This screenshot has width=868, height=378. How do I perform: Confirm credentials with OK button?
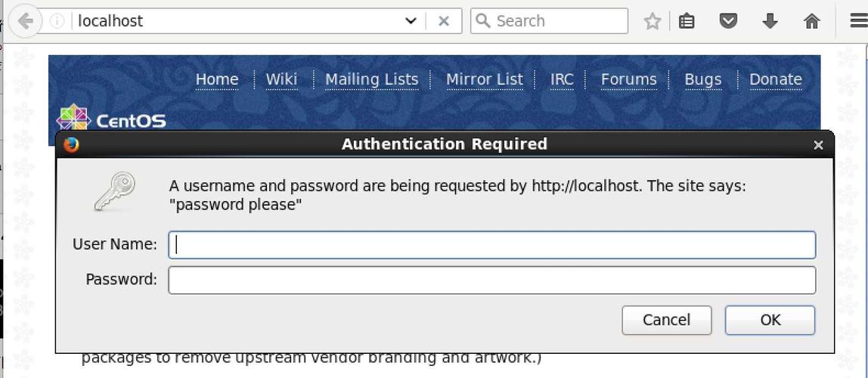770,320
